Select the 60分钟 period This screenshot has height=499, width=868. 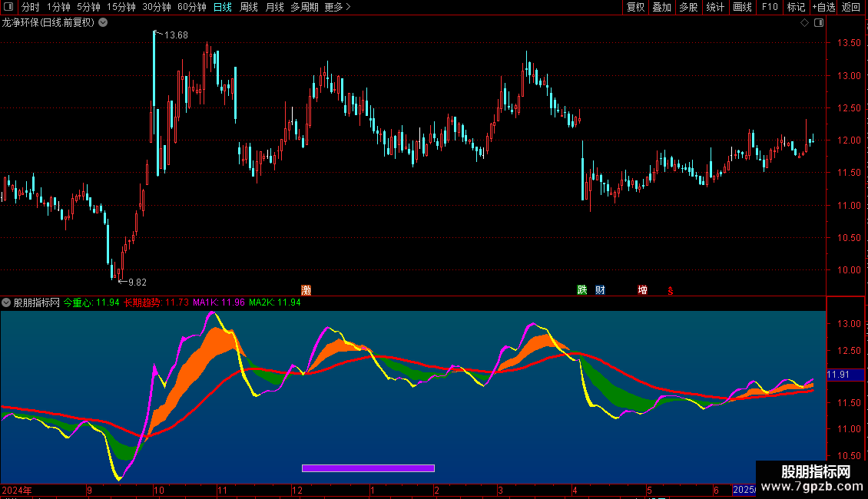(x=192, y=7)
